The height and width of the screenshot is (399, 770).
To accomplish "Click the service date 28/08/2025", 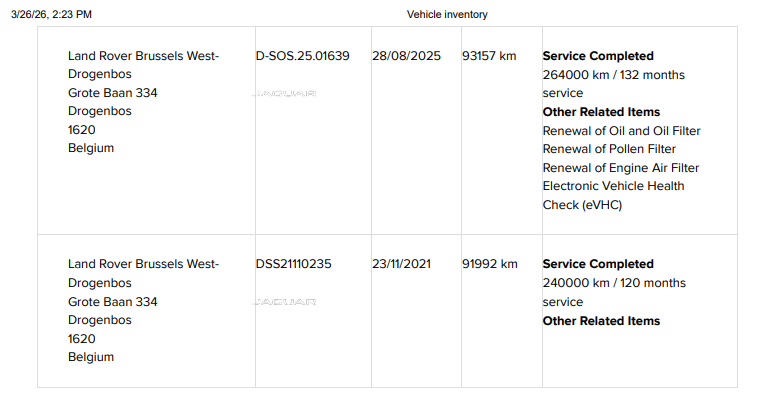I will tap(406, 56).
